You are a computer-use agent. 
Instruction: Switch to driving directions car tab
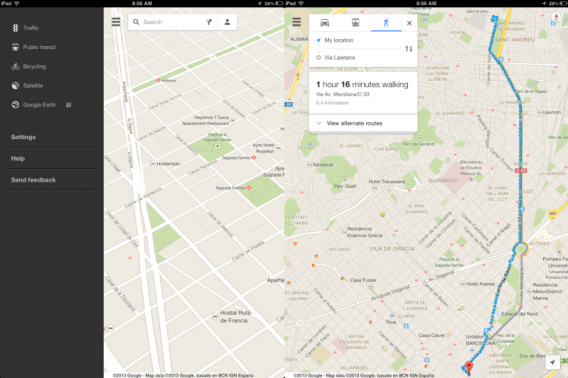click(325, 23)
